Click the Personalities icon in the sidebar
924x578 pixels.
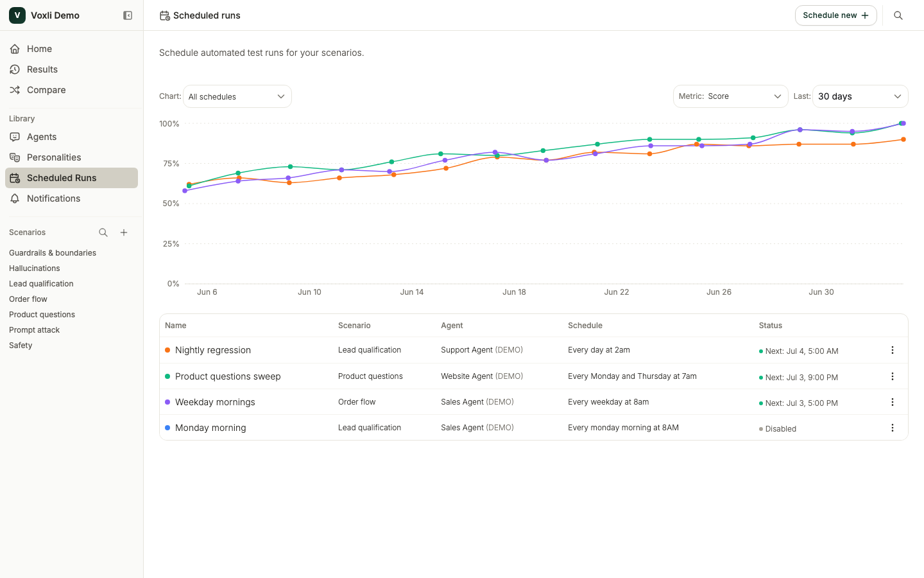(x=15, y=157)
